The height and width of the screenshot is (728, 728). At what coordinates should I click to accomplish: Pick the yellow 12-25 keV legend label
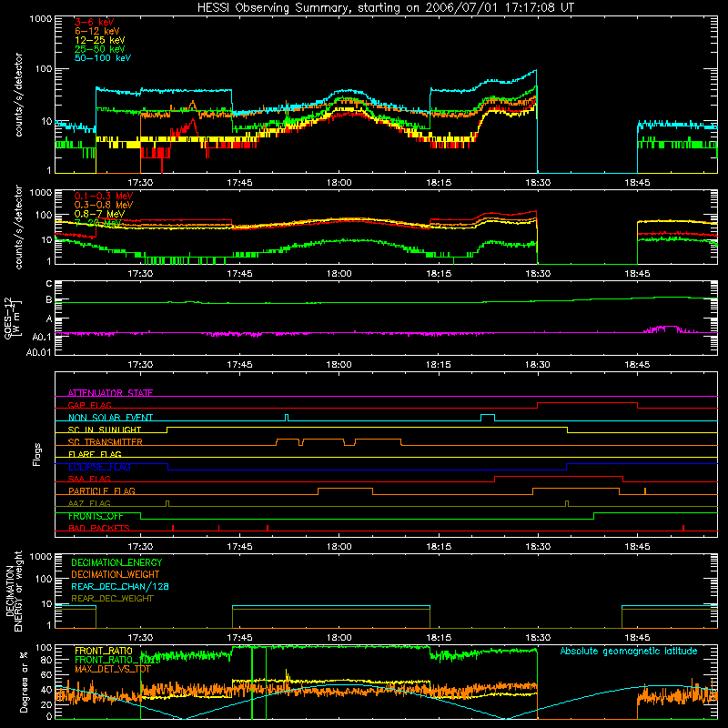point(99,40)
